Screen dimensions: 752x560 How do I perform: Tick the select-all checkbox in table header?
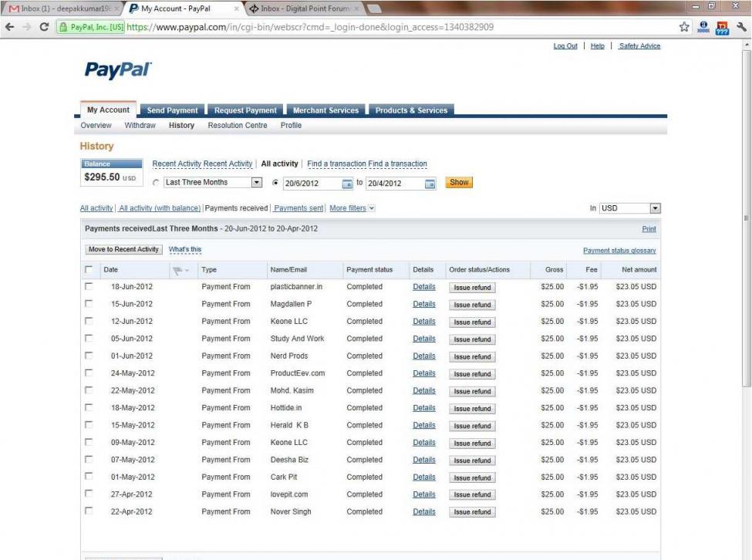[x=89, y=269]
